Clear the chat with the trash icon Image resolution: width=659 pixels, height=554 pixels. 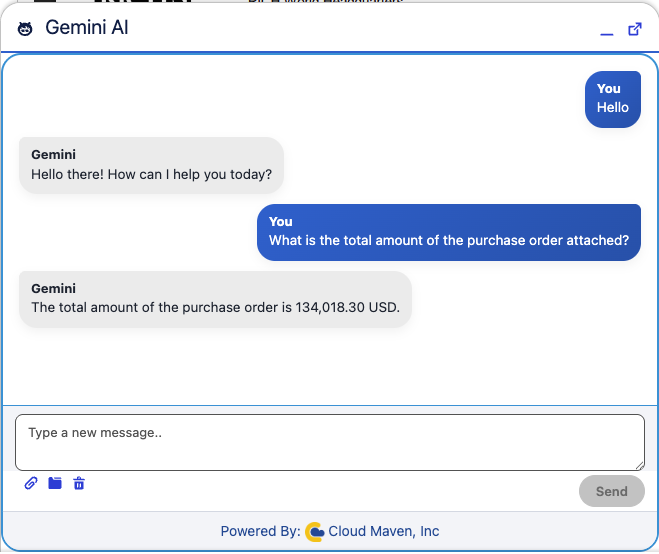79,483
